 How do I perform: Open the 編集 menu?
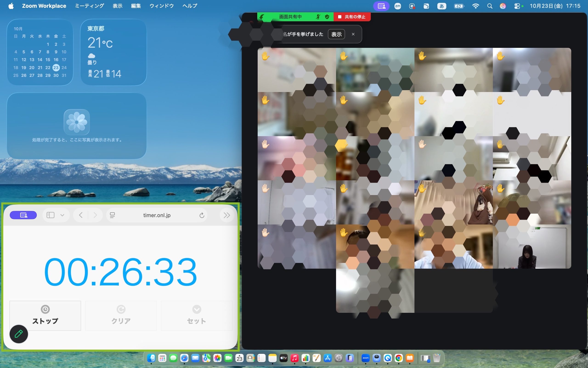point(136,6)
